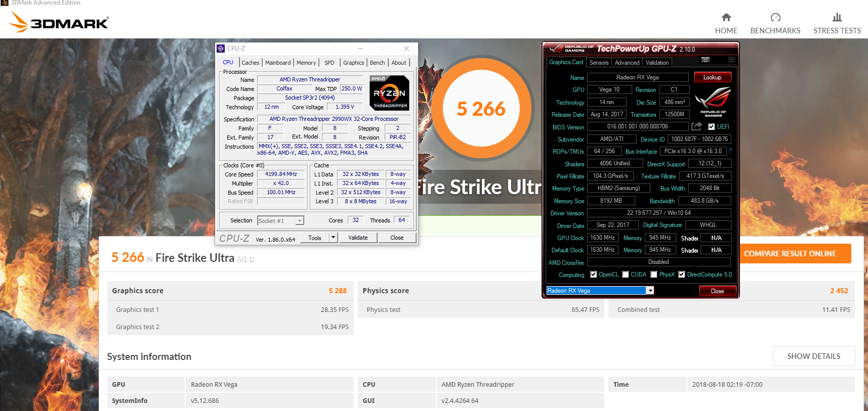Click the Driver Version field in GPU-Z
Viewport: 868px width, 411px height.
click(659, 213)
